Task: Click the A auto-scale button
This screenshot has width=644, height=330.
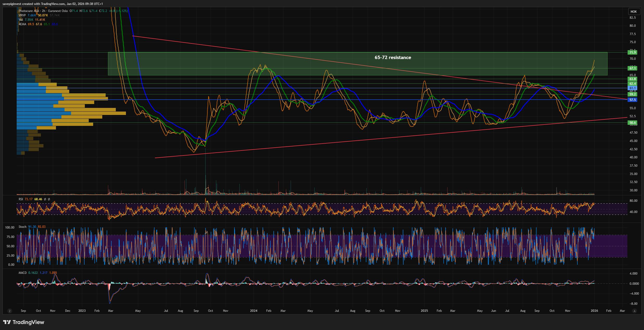Action: [x=634, y=311]
